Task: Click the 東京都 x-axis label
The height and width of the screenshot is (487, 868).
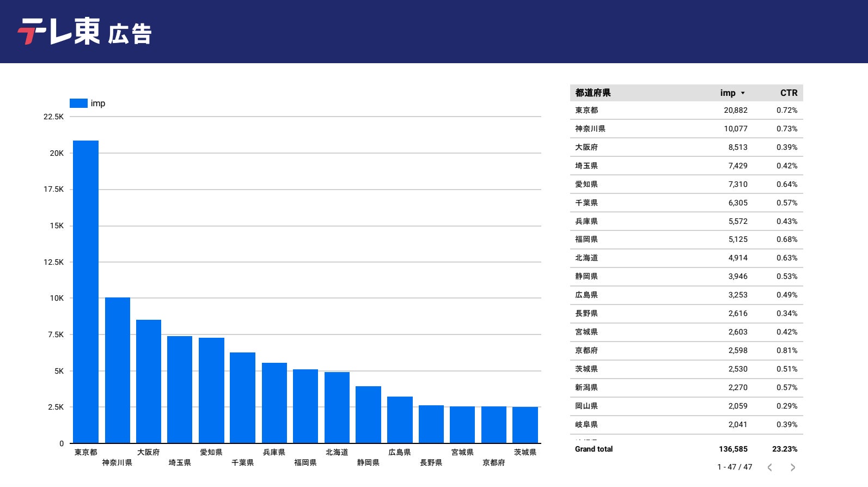Action: point(86,452)
